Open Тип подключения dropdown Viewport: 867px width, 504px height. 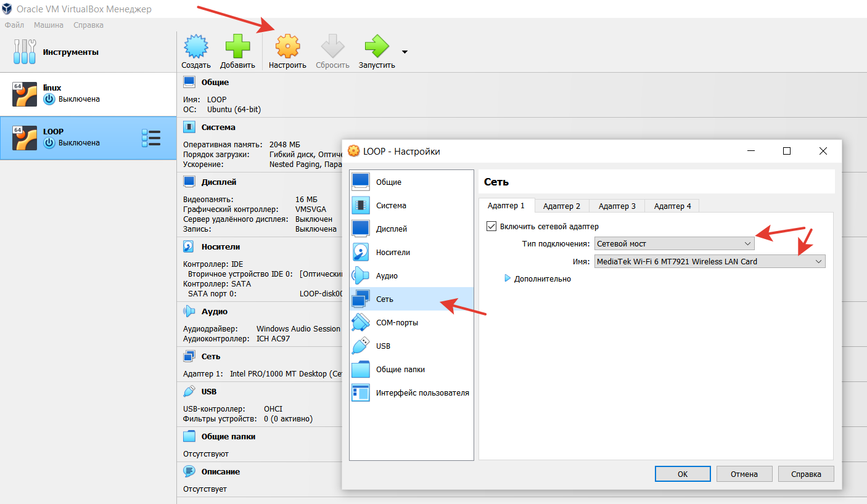pos(674,243)
